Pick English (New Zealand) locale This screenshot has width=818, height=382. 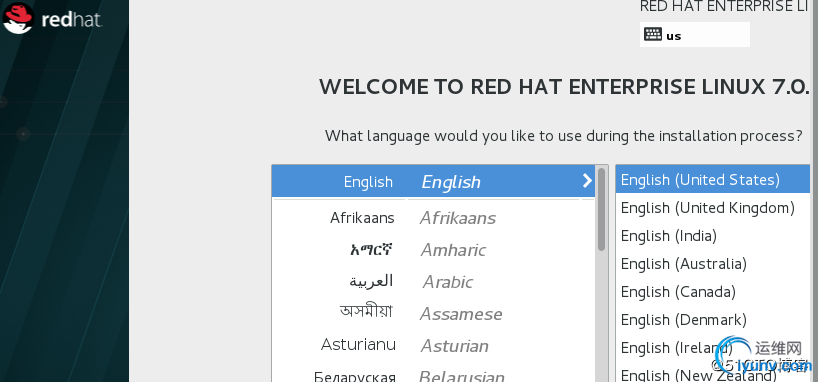coord(713,374)
